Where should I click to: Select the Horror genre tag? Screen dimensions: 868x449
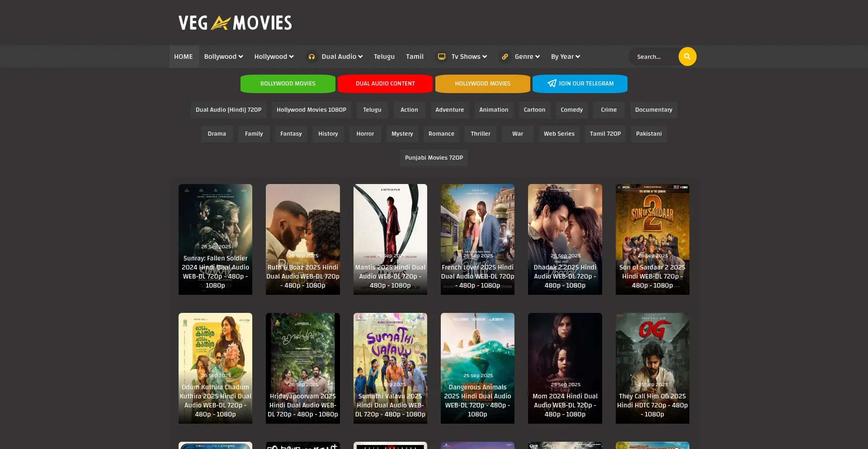(x=365, y=134)
